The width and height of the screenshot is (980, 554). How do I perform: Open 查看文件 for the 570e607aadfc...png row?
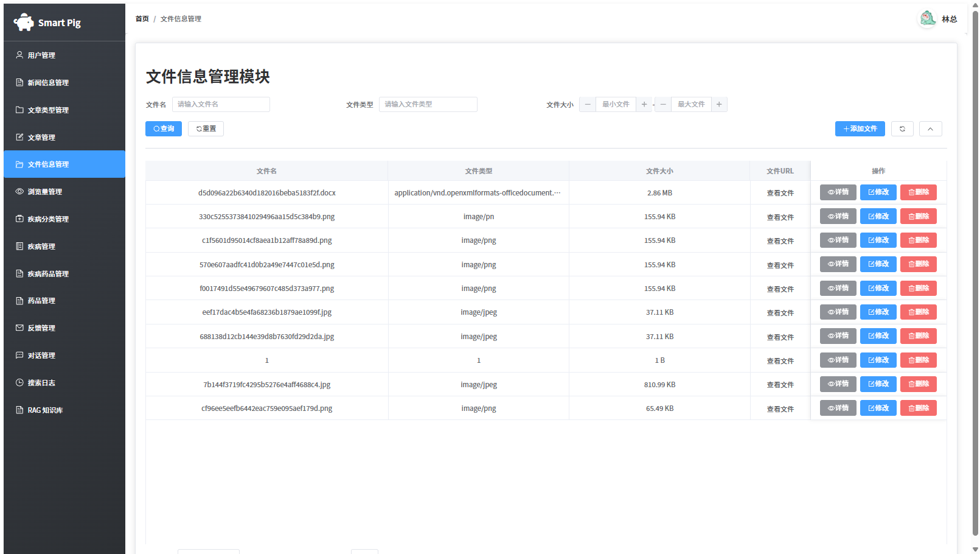780,265
